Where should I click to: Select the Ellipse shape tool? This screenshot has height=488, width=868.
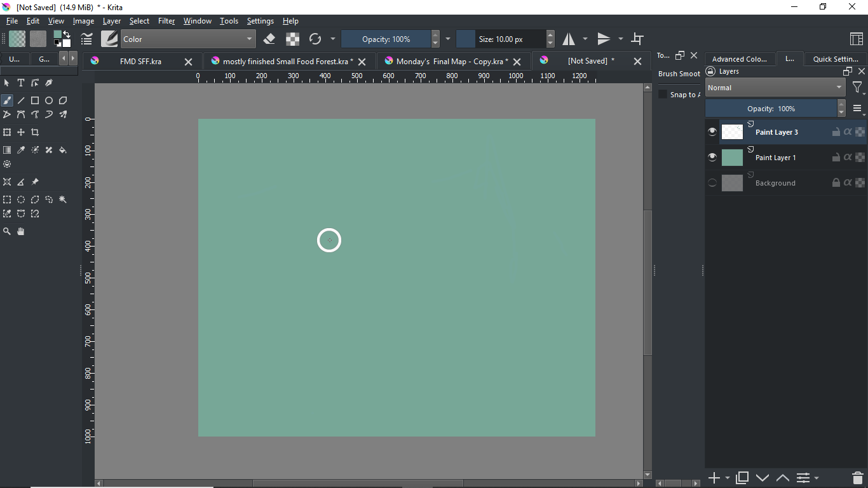[49, 100]
